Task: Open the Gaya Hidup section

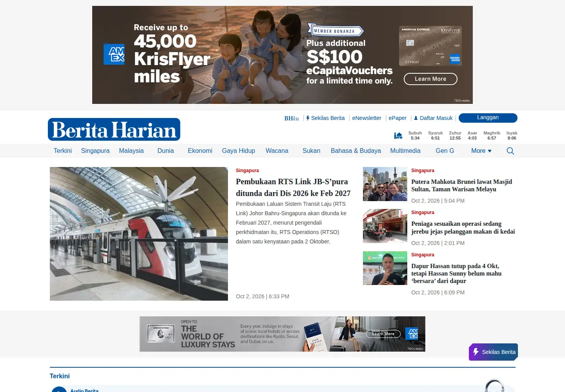Action: tap(239, 151)
